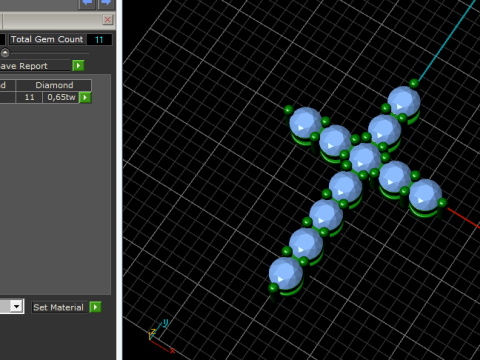
Task: Open the dropdown arrow next to Set Material
Action: (x=16, y=306)
